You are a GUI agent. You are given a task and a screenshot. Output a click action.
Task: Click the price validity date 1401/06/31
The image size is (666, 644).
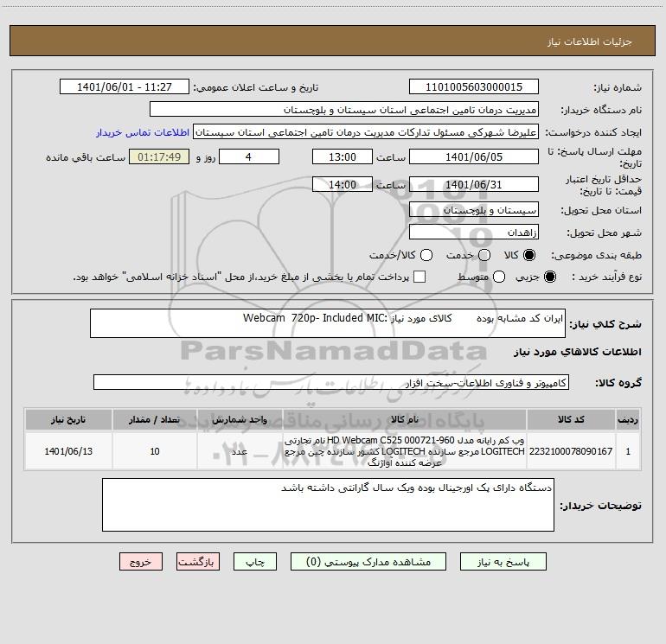point(474,185)
